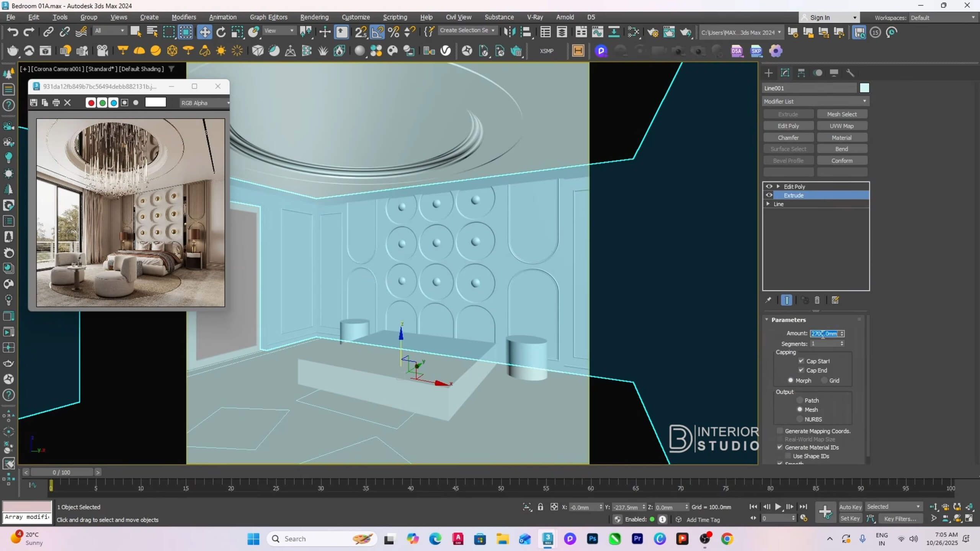Print the image in render window
This screenshot has height=551, width=980.
coord(56,103)
